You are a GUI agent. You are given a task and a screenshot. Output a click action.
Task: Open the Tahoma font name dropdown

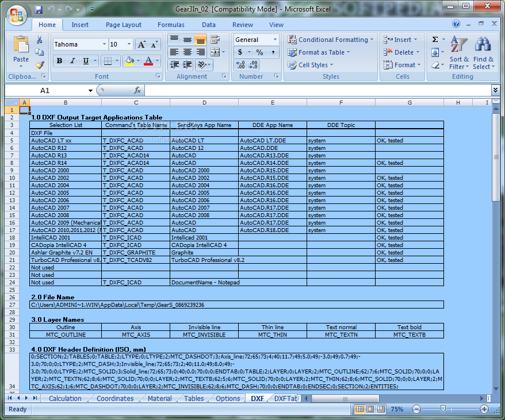[104, 44]
